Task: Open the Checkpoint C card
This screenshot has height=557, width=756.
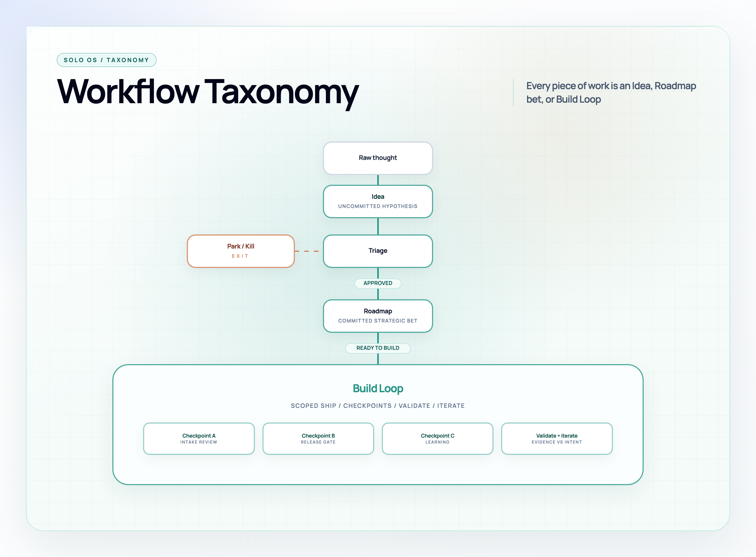Action: point(437,439)
